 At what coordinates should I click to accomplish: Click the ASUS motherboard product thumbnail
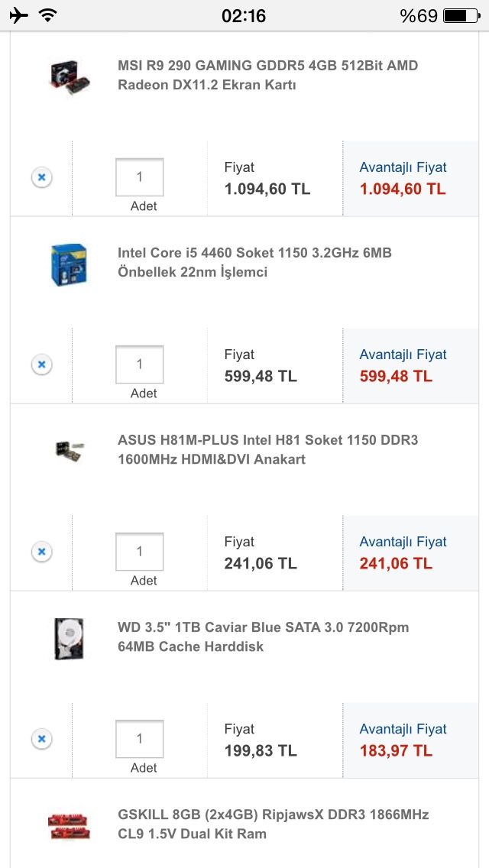pos(69,450)
